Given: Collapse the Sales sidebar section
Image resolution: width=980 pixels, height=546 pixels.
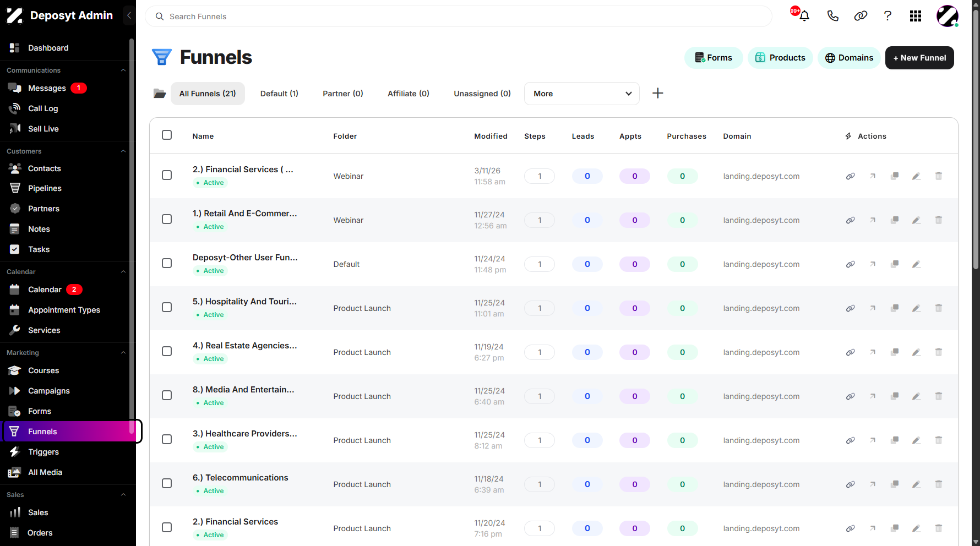Looking at the screenshot, I should [x=123, y=495].
